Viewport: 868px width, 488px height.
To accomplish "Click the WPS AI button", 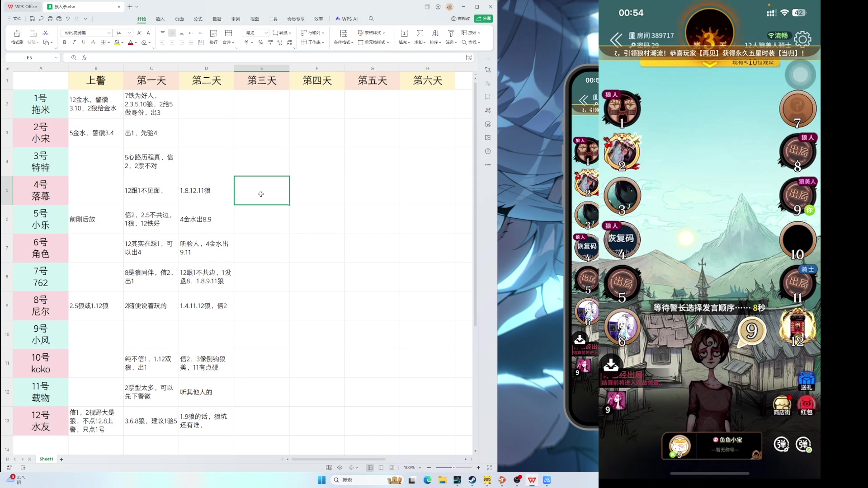I will tap(347, 19).
